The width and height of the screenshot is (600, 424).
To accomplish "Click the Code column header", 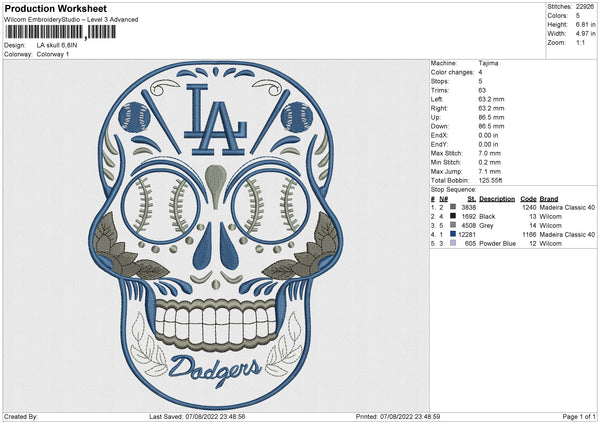I will [528, 198].
